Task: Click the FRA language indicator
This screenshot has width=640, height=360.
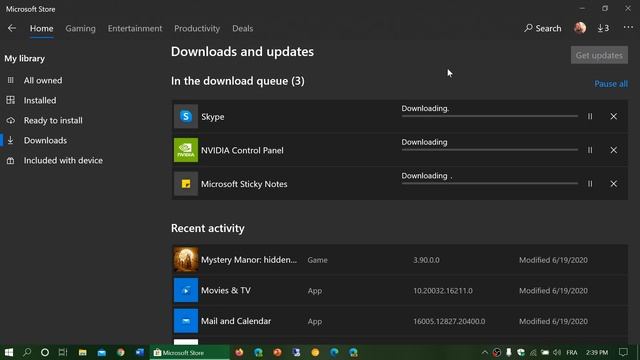Action: pyautogui.click(x=572, y=352)
